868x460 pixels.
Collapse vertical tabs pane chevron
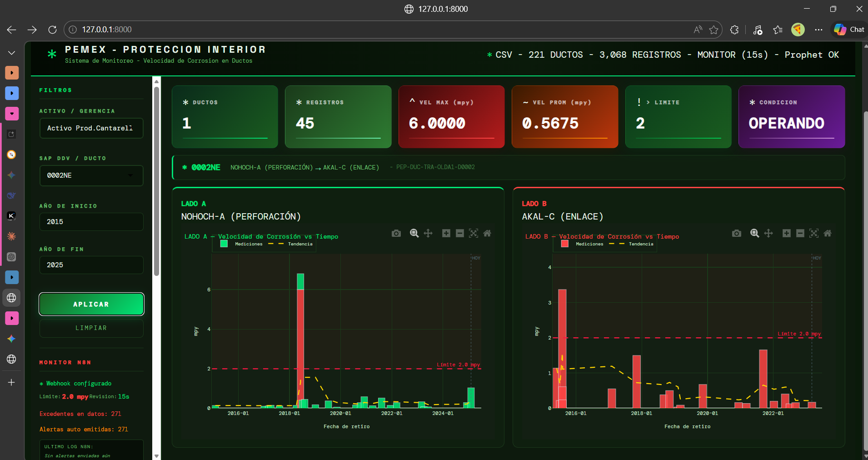[12, 53]
